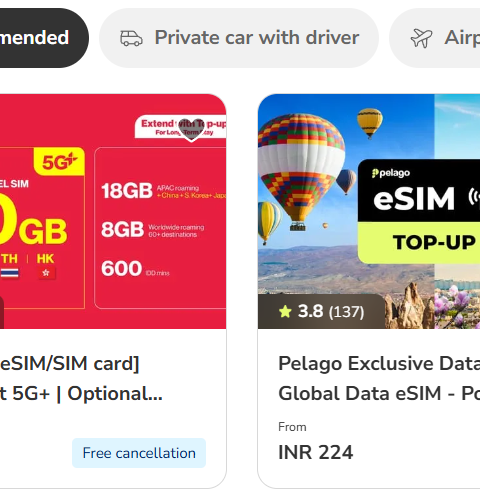480x502 pixels.
Task: Click the airplane icon in Airport chip
Action: click(x=421, y=38)
